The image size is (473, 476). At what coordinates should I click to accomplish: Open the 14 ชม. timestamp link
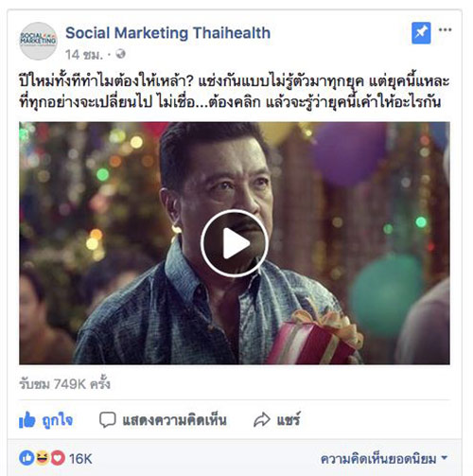(84, 55)
